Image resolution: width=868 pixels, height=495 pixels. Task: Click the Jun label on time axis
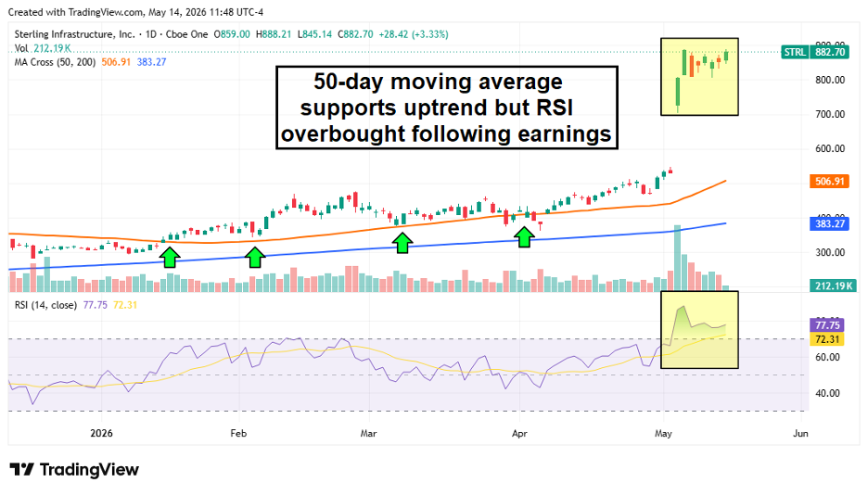(x=800, y=433)
